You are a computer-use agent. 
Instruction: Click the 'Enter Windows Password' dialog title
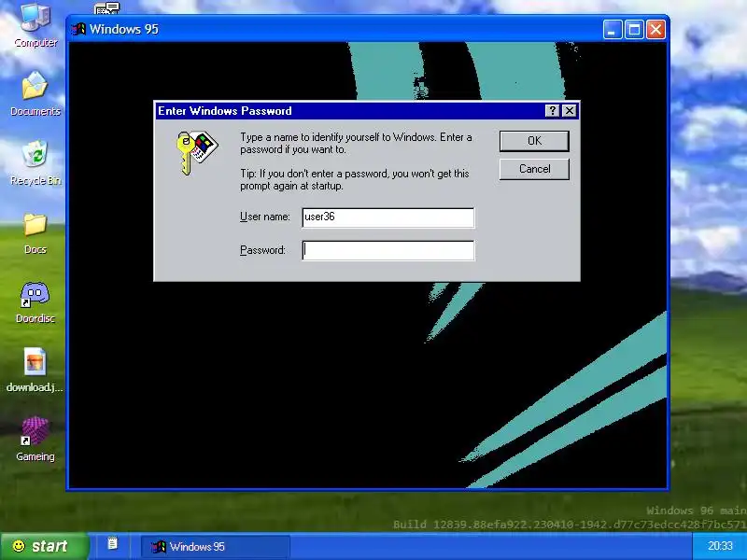coord(225,111)
